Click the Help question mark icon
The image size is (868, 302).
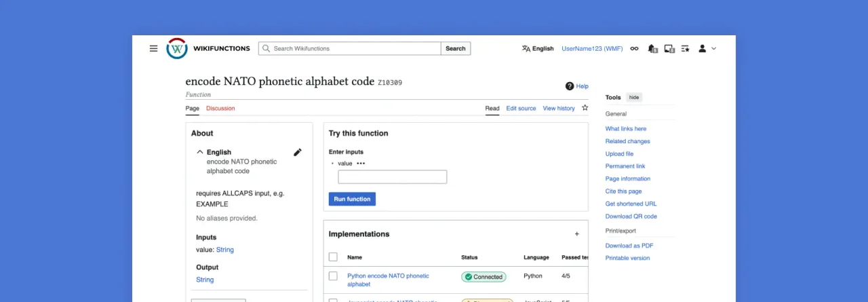[570, 86]
